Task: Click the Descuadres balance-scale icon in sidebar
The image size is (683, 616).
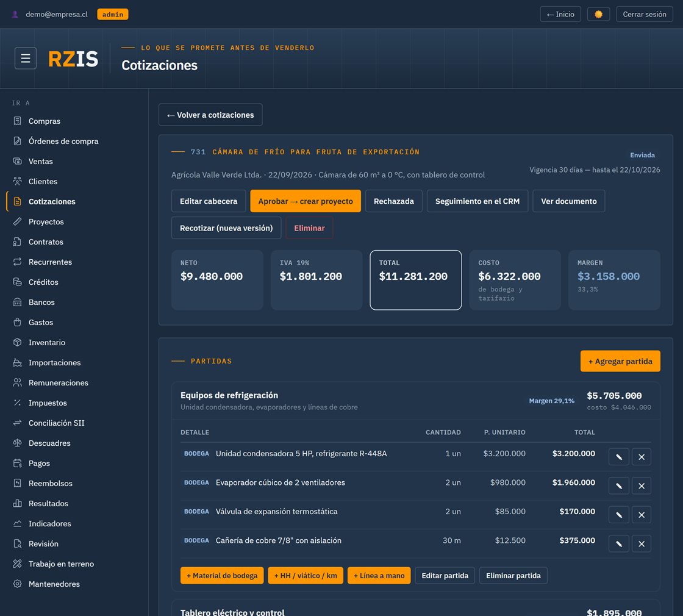Action: click(18, 443)
